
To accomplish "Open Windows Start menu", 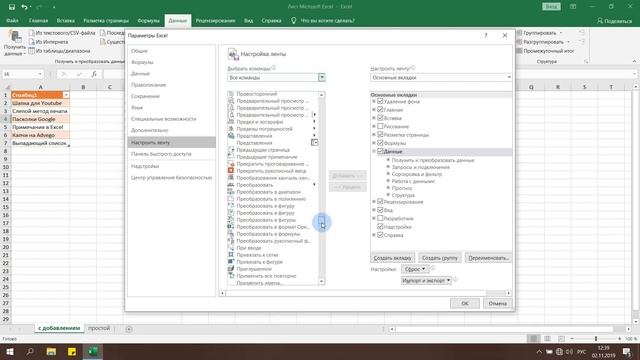I will [x=9, y=351].
